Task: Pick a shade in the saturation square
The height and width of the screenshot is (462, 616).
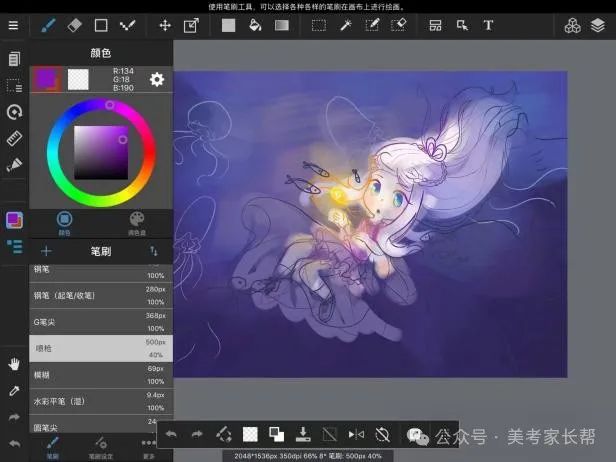Action: pos(101,152)
